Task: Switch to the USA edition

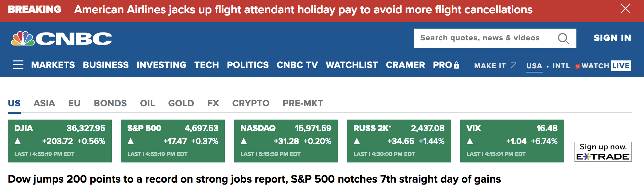Action: pyautogui.click(x=534, y=66)
